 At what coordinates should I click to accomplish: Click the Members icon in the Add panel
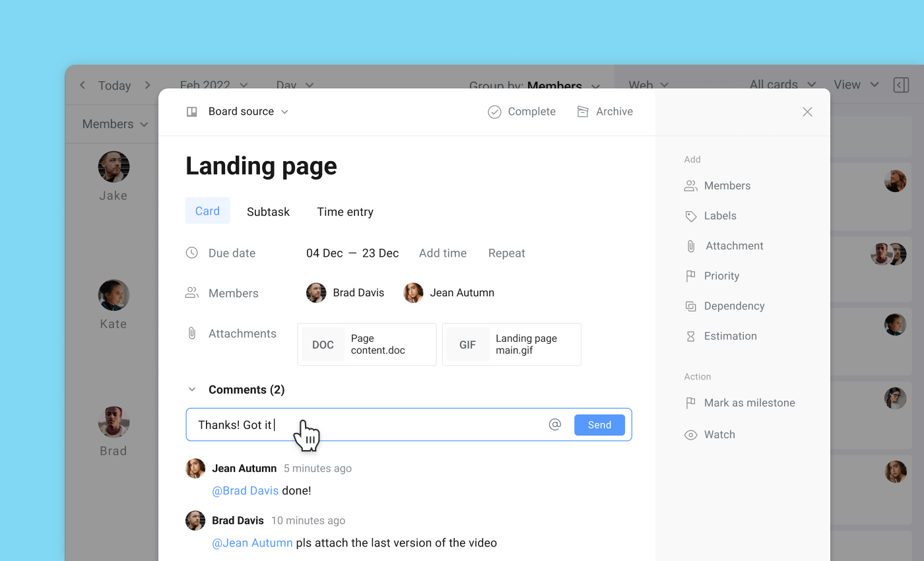690,185
